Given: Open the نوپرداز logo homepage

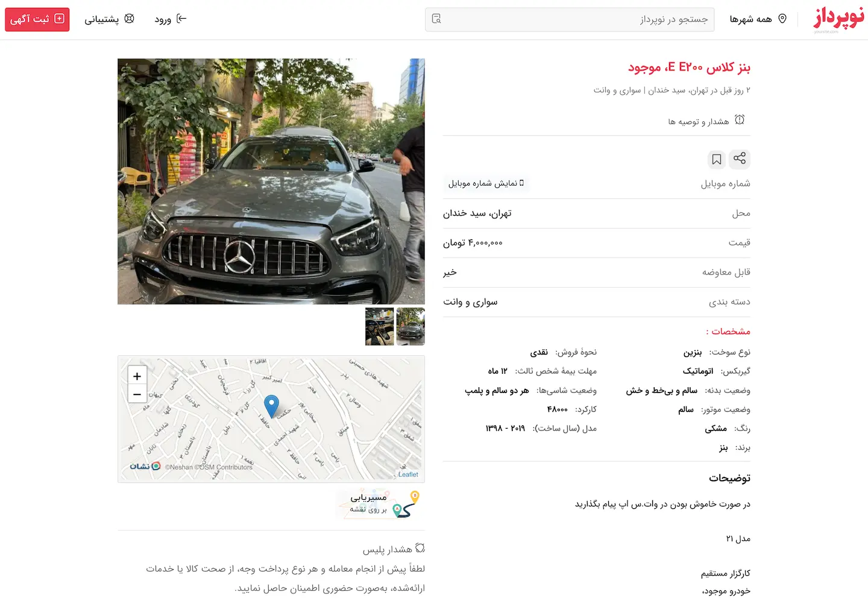Looking at the screenshot, I should point(838,18).
